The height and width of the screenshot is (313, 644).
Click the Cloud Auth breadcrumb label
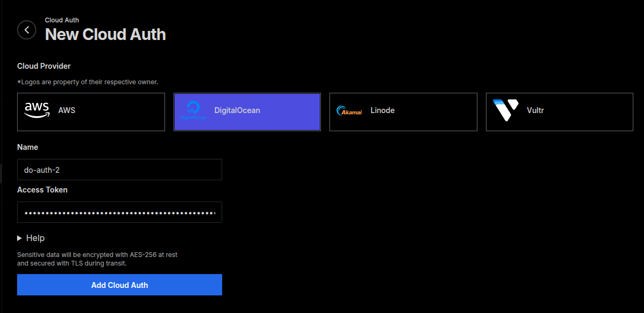(61, 20)
